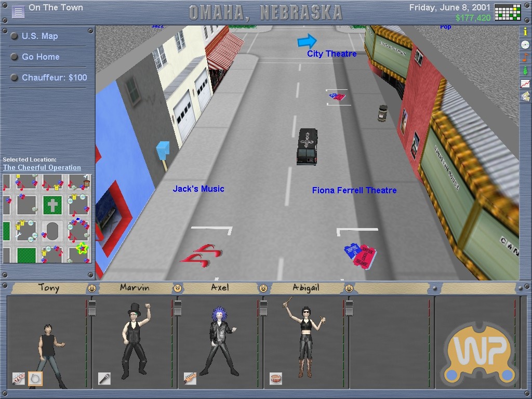
Task: Click the CD disc icon in right sidebar
Action: [x=525, y=44]
